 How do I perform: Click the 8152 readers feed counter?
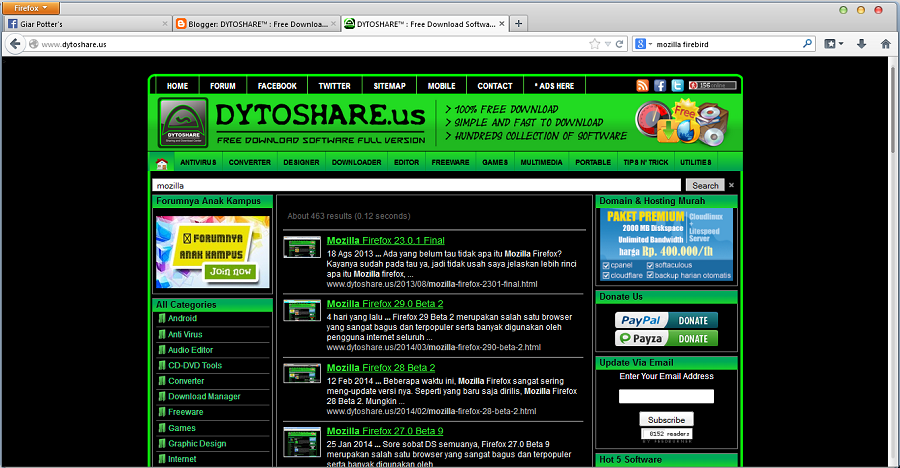(666, 434)
